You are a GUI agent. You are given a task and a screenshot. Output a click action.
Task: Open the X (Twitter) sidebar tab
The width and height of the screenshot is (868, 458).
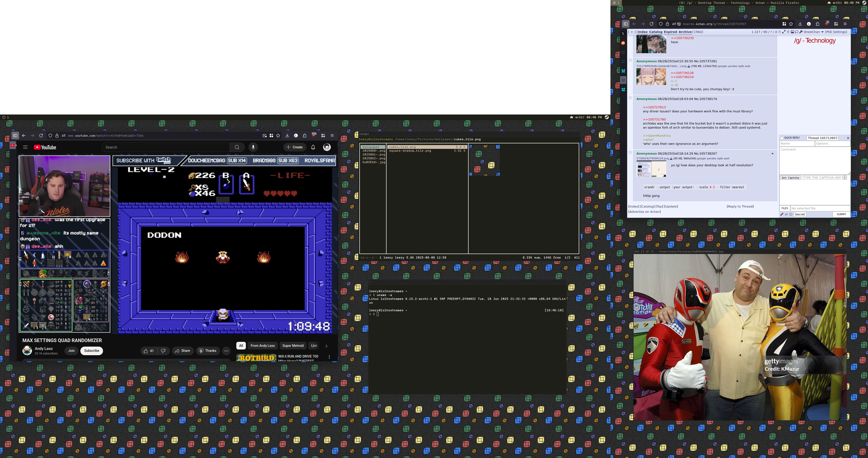pos(623,34)
